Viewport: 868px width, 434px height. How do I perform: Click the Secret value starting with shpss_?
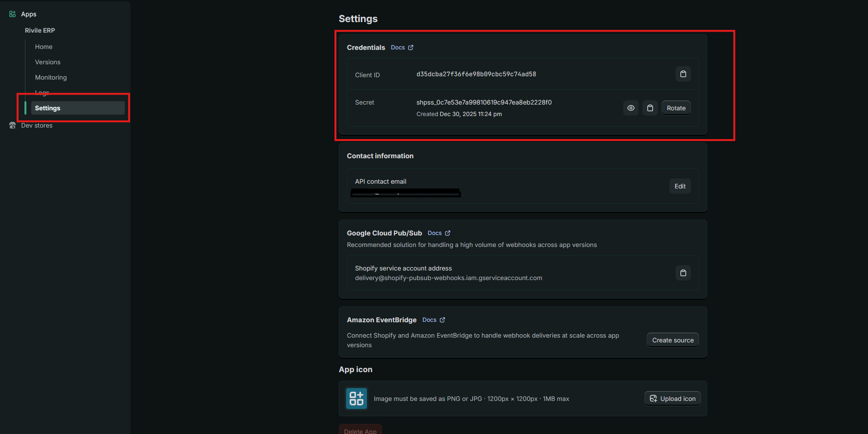click(x=484, y=103)
